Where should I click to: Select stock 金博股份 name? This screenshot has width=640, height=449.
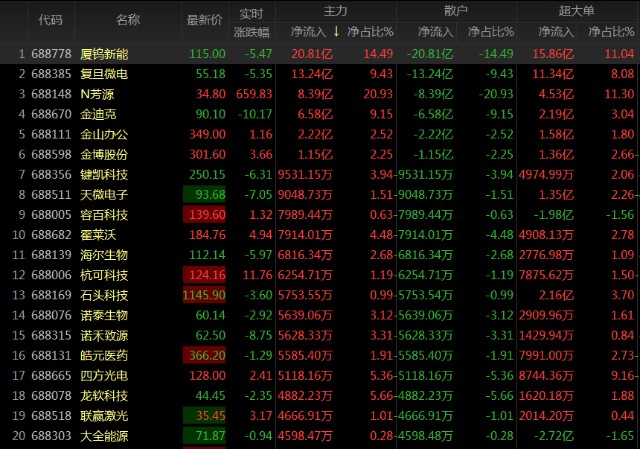(x=104, y=154)
